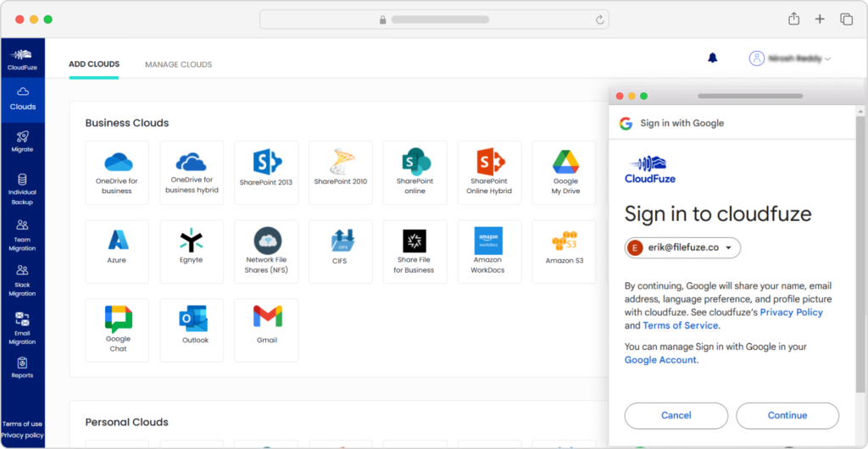Click CloudFuze logo in sign-in popup

650,169
